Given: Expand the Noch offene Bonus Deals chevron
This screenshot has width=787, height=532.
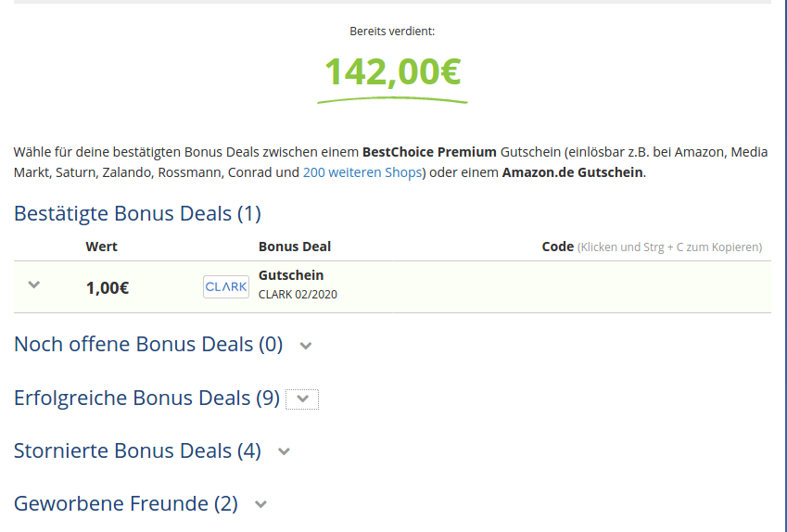Looking at the screenshot, I should coord(306,346).
